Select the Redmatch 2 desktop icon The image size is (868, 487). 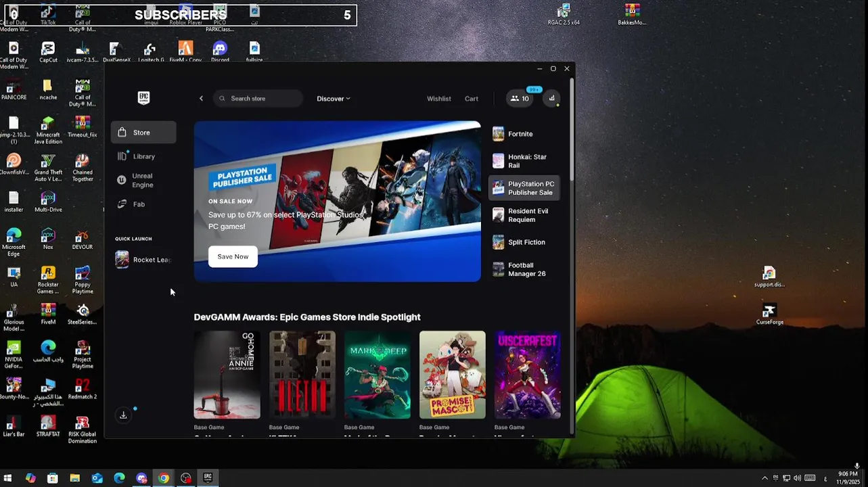coord(83,389)
